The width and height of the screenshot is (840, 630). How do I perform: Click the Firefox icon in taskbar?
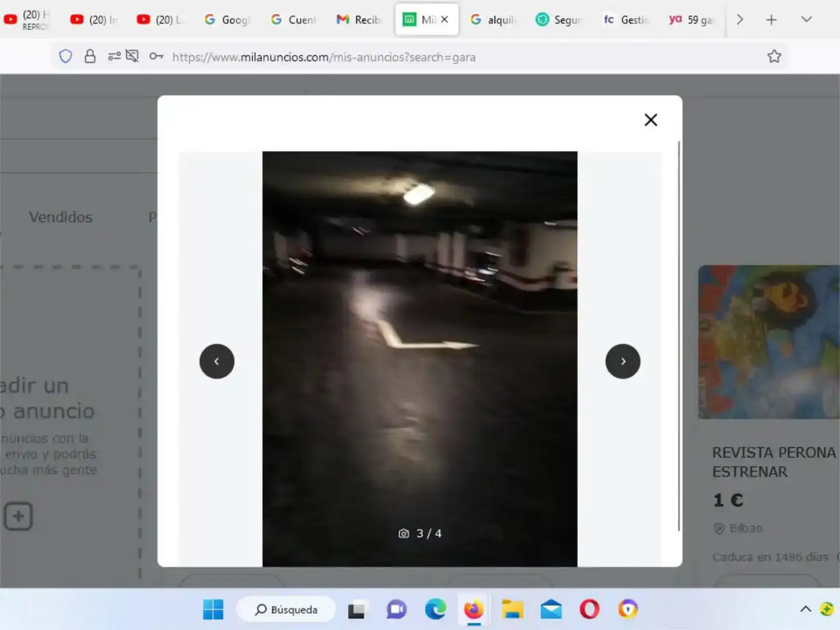click(474, 610)
